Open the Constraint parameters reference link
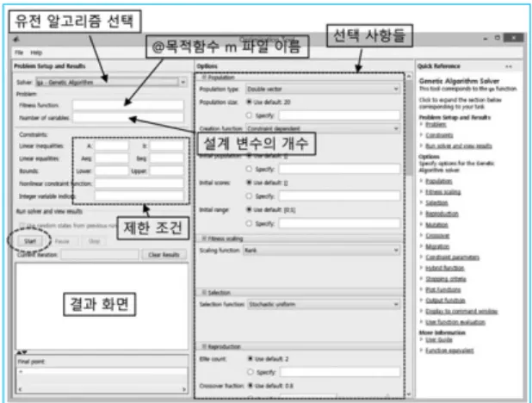The width and height of the screenshot is (532, 403). click(x=452, y=257)
